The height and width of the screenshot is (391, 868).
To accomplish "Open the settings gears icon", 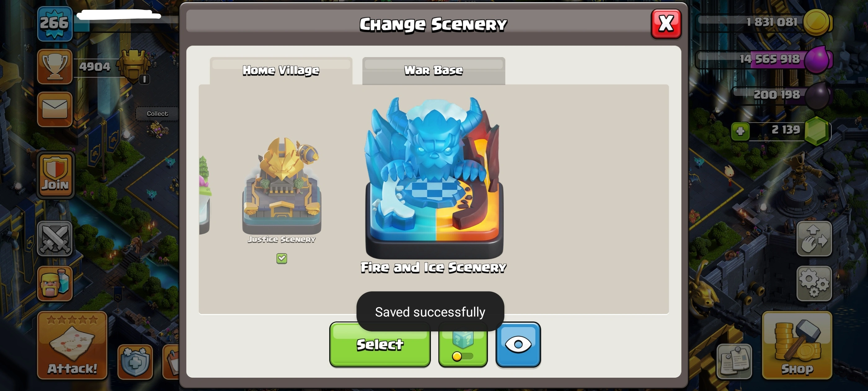I will 814,283.
